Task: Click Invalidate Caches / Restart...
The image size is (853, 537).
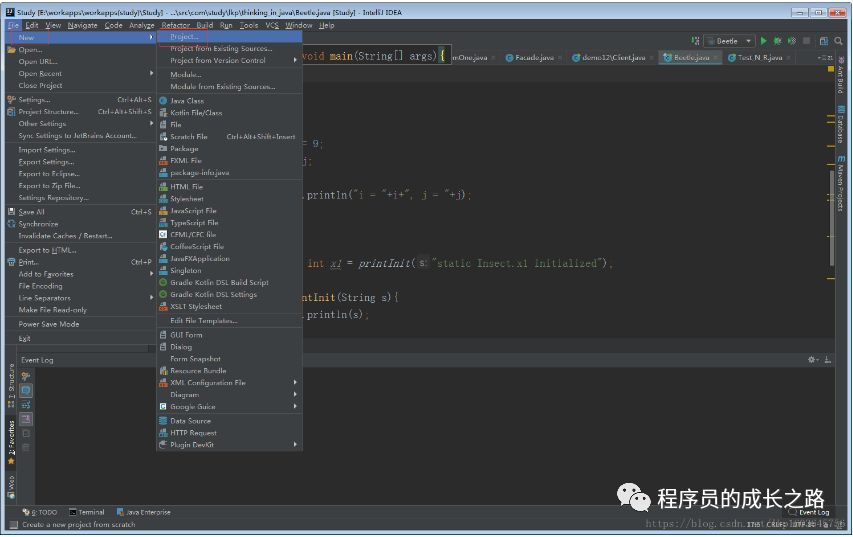Action: [80, 236]
